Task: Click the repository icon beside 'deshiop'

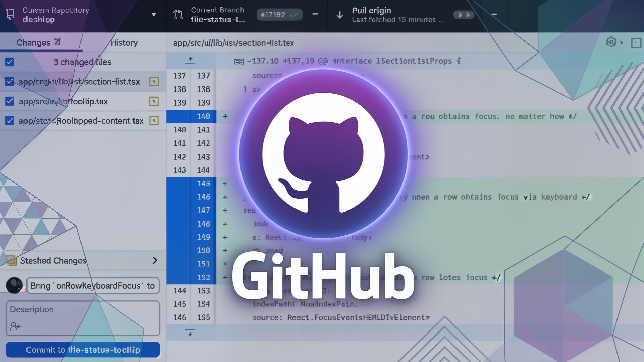Action: coord(10,14)
